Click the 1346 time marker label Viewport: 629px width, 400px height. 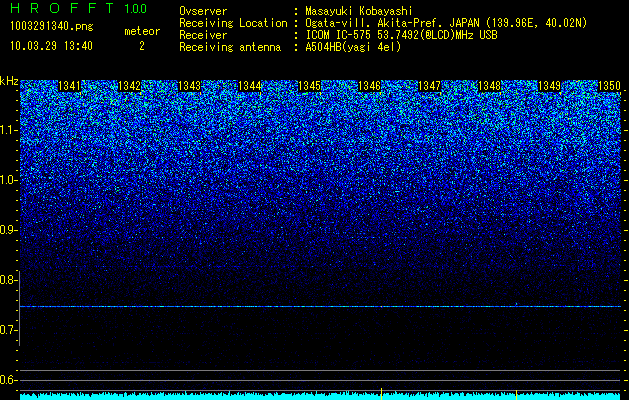tap(369, 86)
